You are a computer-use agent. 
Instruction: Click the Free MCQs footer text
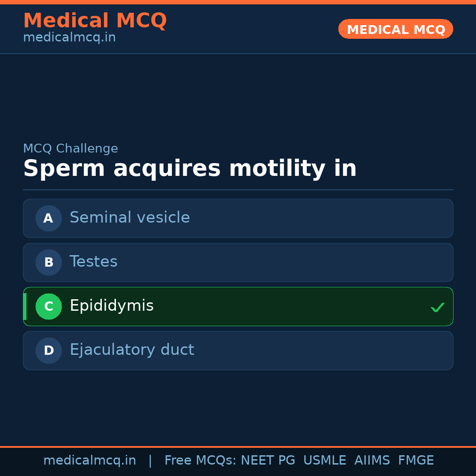[200, 461]
